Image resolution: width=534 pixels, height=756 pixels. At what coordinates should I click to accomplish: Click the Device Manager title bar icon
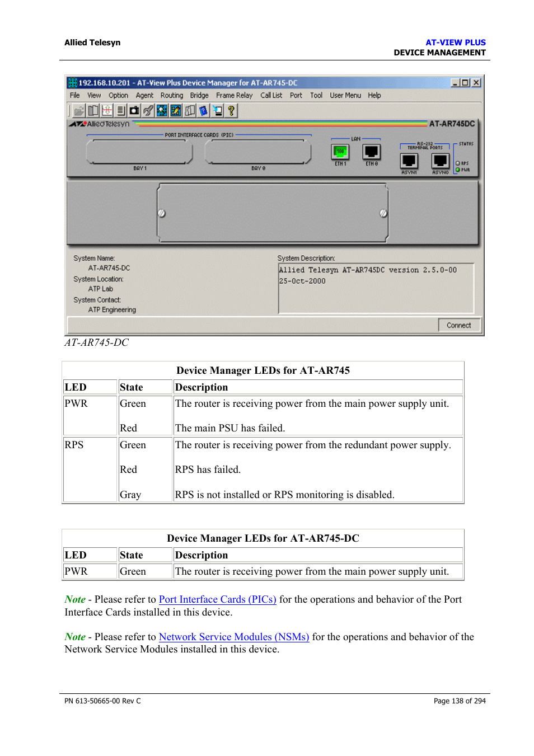tap(72, 83)
